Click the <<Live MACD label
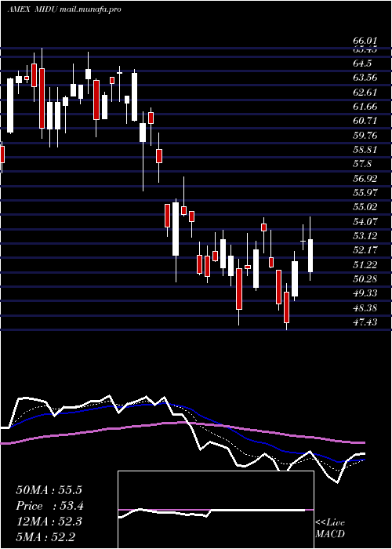392x549 pixels. [330, 529]
